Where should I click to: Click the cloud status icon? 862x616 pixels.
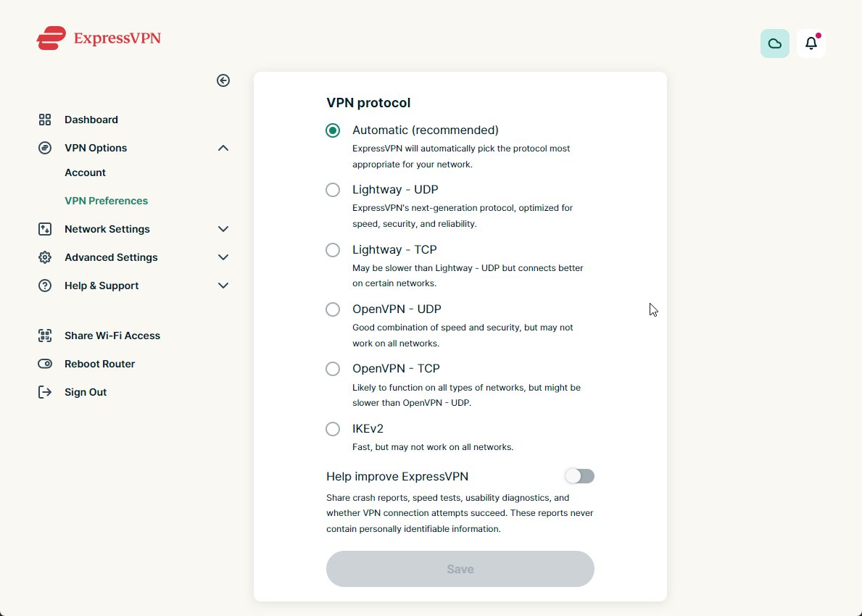(x=774, y=43)
